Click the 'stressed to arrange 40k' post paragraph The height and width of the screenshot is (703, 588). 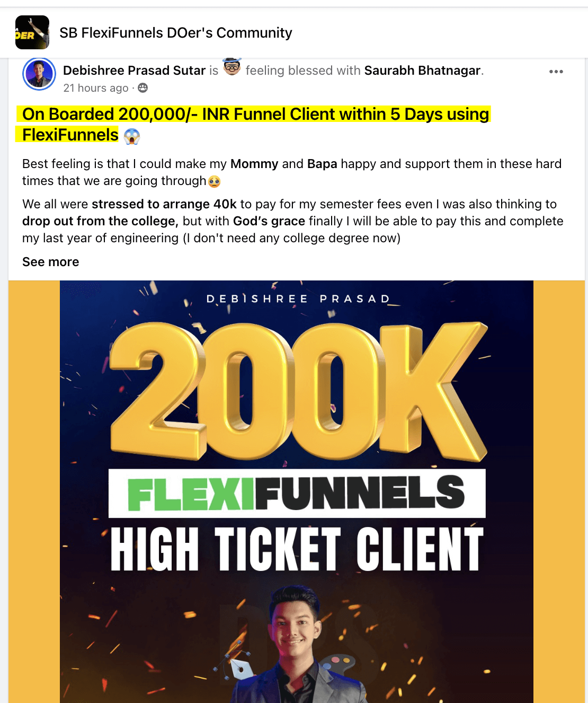tap(293, 221)
